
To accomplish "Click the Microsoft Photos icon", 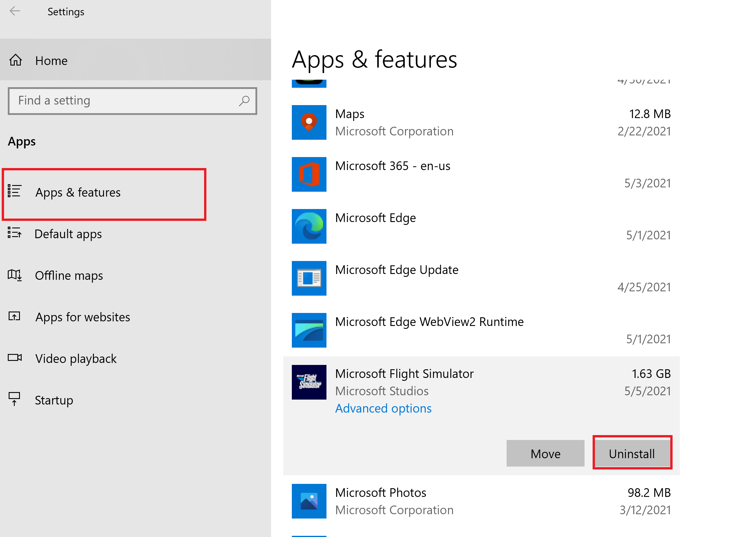I will pyautogui.click(x=309, y=501).
